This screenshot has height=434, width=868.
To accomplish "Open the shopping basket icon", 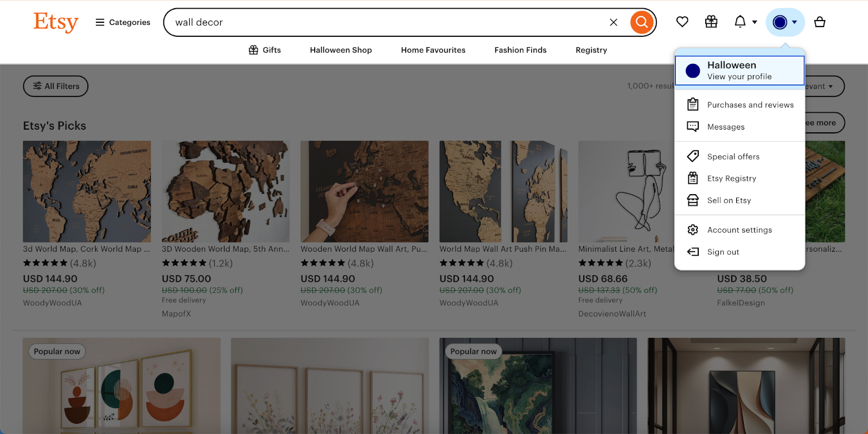I will (820, 22).
